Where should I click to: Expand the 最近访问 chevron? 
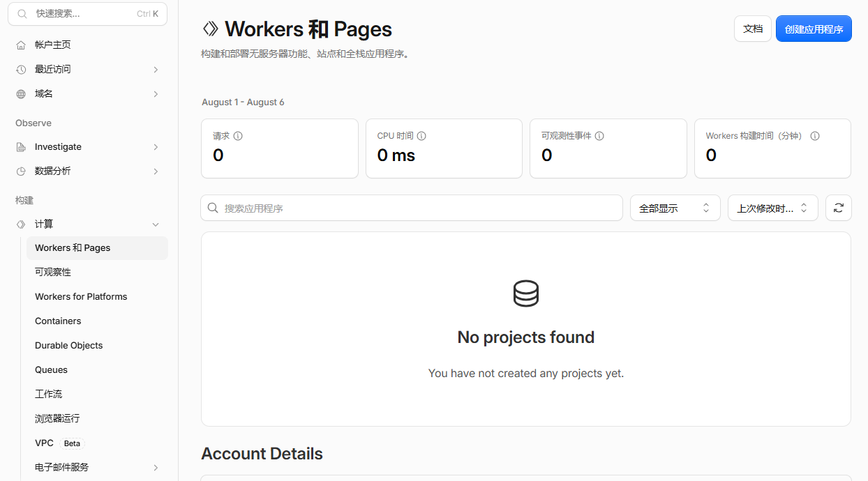click(x=156, y=70)
